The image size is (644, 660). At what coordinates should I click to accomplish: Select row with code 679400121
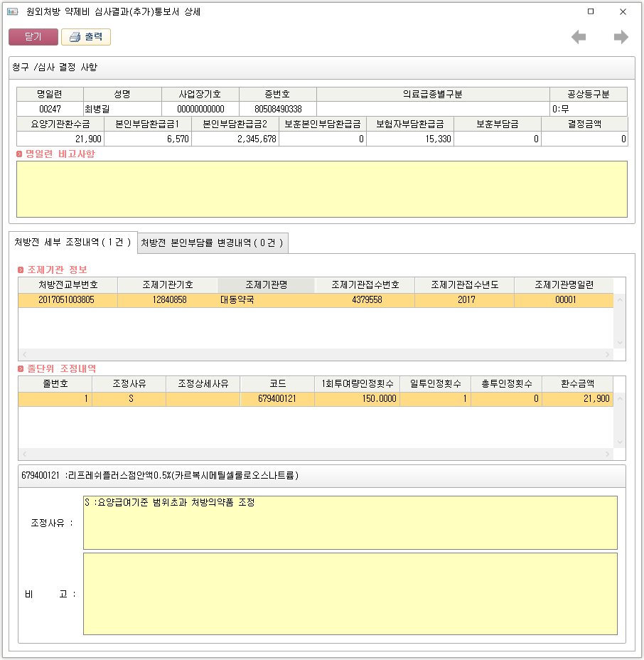(x=277, y=399)
